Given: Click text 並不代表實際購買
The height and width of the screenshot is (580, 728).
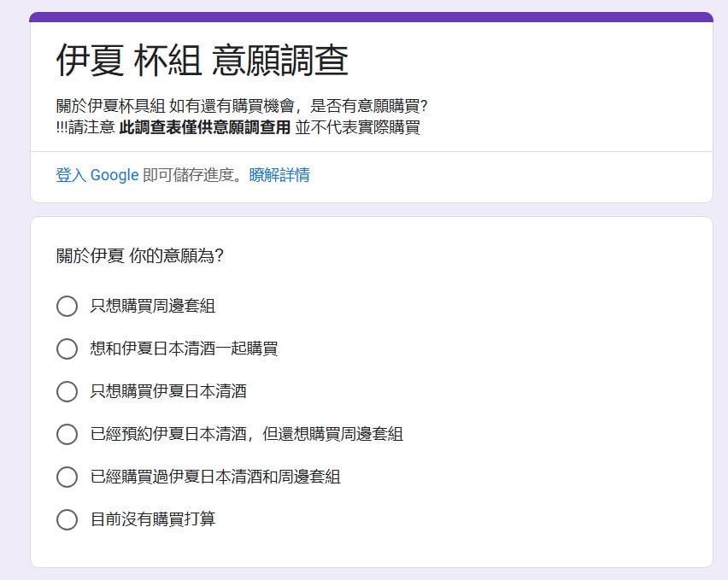Looking at the screenshot, I should (x=357, y=127).
